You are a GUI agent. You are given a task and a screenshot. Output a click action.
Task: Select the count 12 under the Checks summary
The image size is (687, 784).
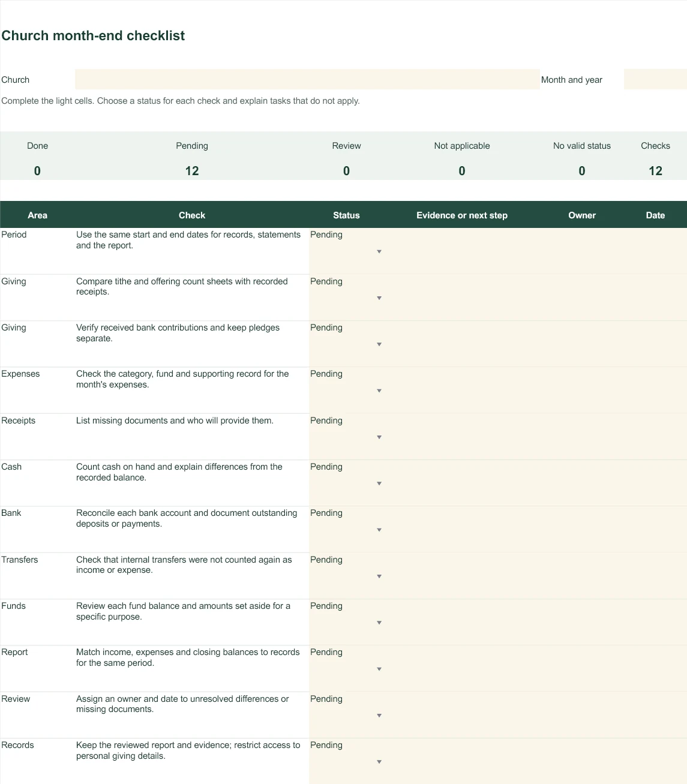[655, 171]
